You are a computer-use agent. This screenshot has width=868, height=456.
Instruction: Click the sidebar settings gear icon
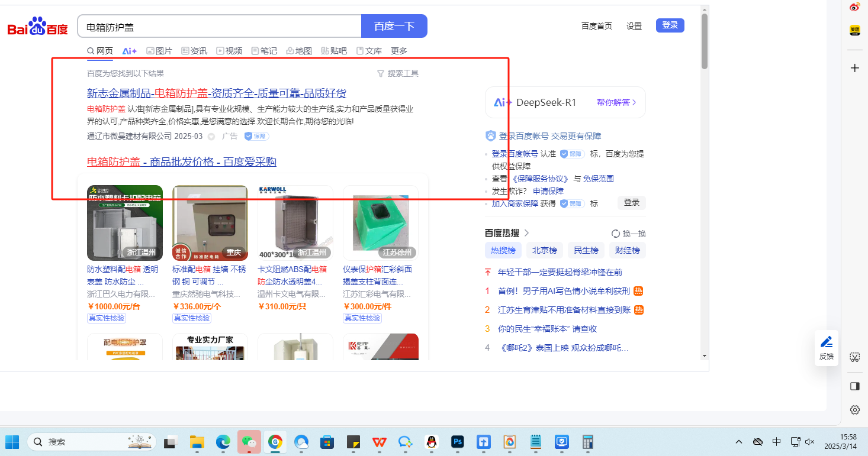854,410
